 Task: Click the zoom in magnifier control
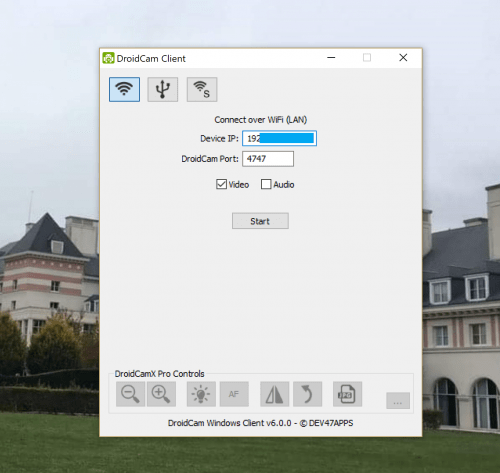pyautogui.click(x=161, y=394)
